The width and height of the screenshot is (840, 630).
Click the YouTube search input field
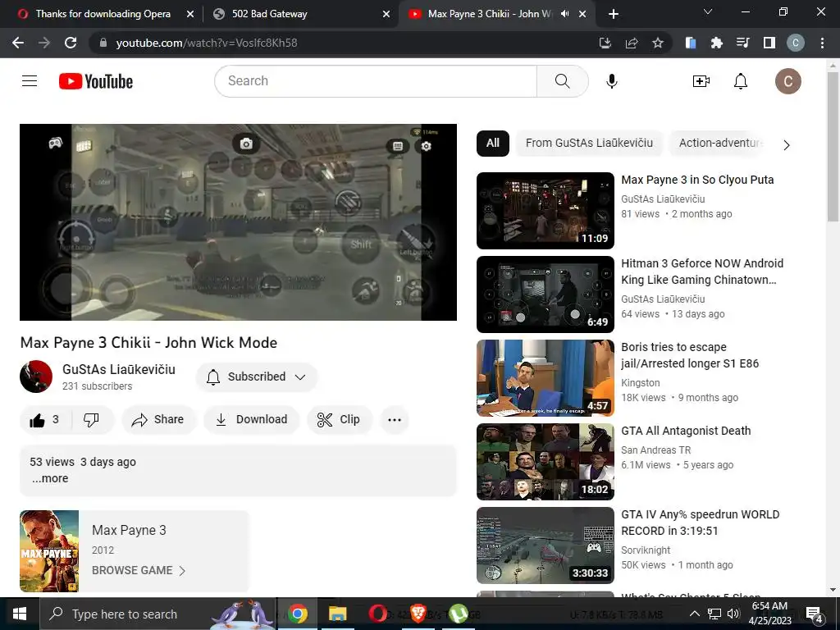pos(376,81)
